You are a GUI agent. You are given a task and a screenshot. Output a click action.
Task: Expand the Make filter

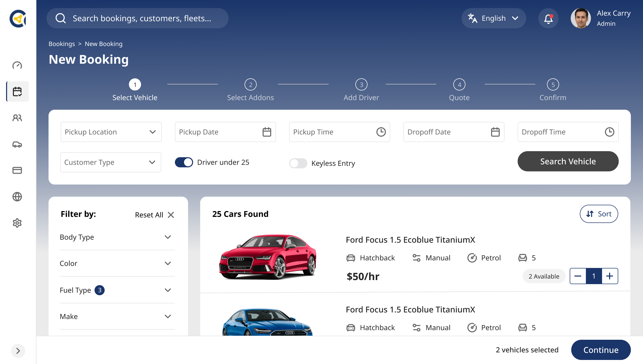pyautogui.click(x=117, y=316)
